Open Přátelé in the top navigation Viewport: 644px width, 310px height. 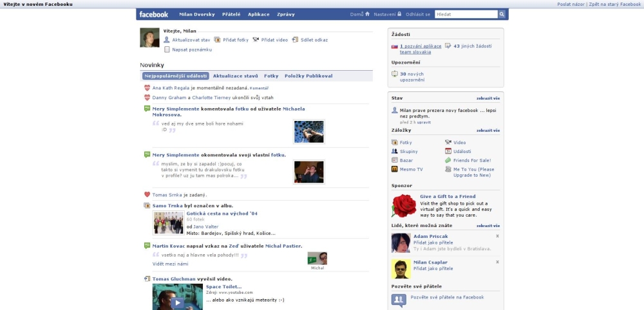[231, 14]
